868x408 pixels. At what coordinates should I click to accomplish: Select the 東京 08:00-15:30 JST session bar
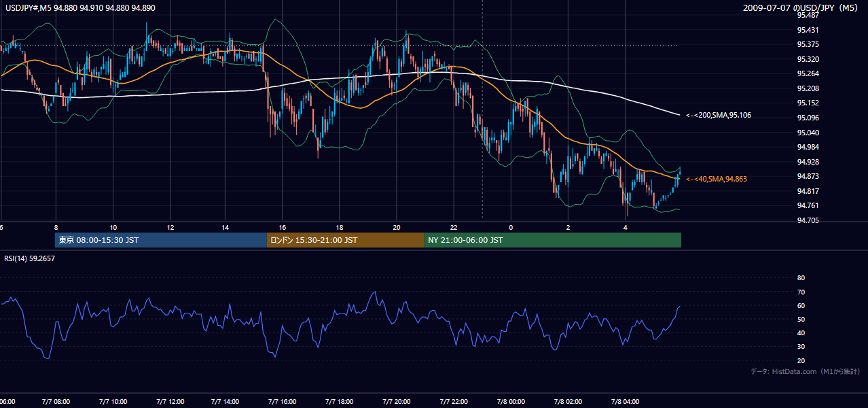click(161, 240)
